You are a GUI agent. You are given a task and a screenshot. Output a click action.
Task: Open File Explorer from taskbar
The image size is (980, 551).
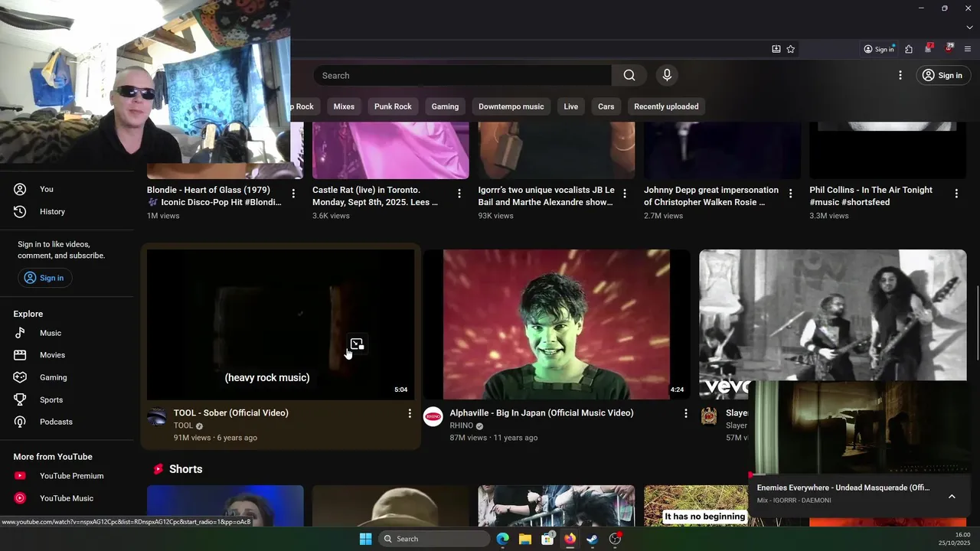coord(525,539)
